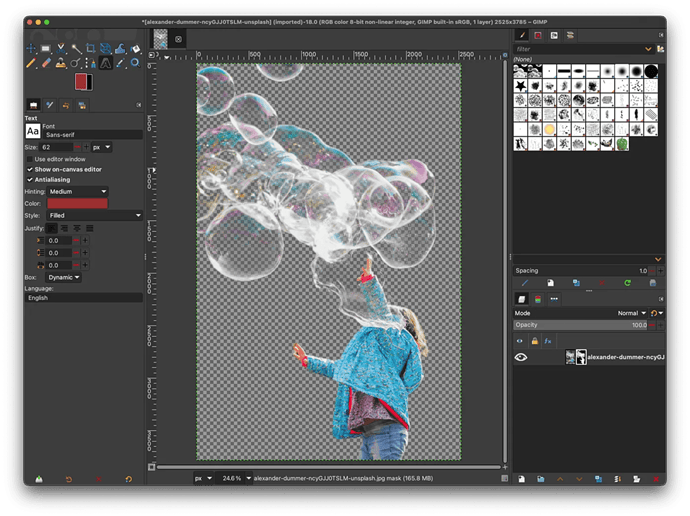The height and width of the screenshot is (516, 690).
Task: Open the Box Dynamic dropdown
Action: (63, 277)
